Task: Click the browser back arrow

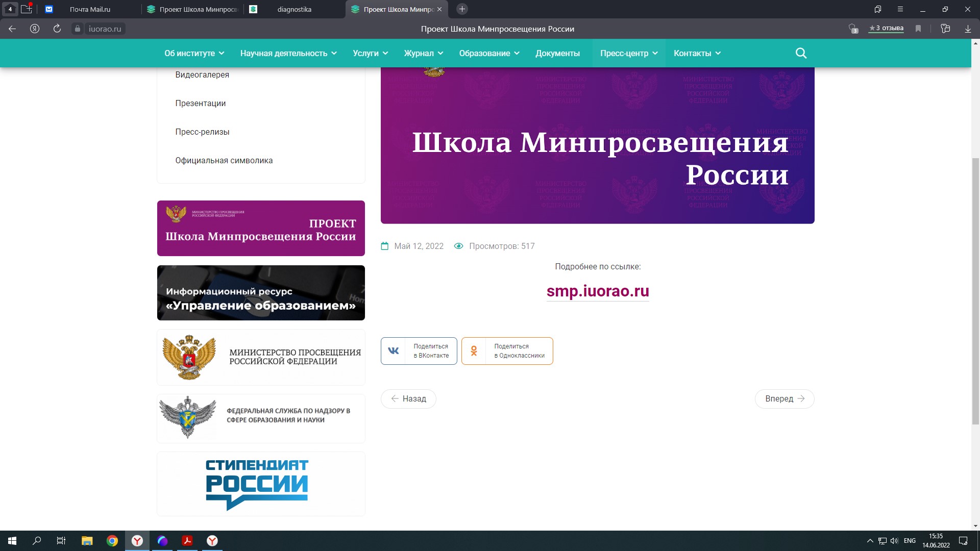Action: coord(12,29)
